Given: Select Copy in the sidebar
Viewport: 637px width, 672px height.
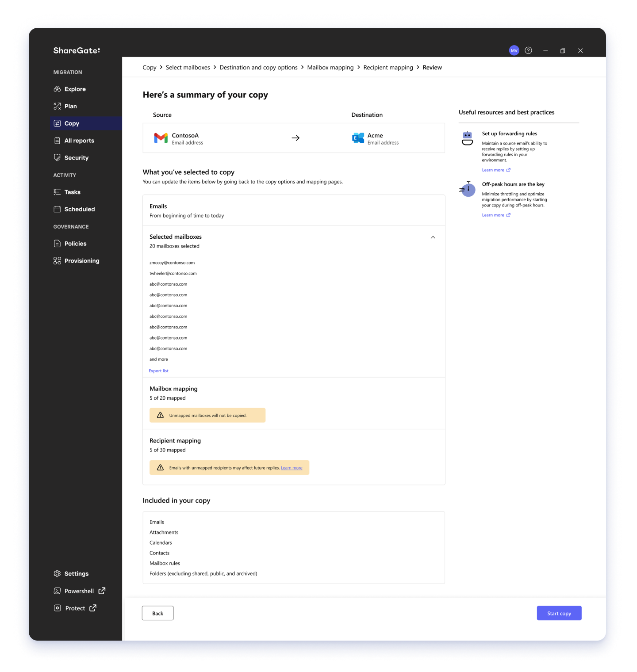Looking at the screenshot, I should 86,123.
